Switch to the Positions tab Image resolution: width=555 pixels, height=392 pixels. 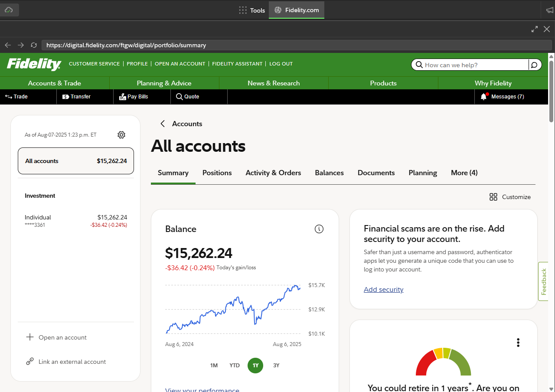click(x=217, y=173)
